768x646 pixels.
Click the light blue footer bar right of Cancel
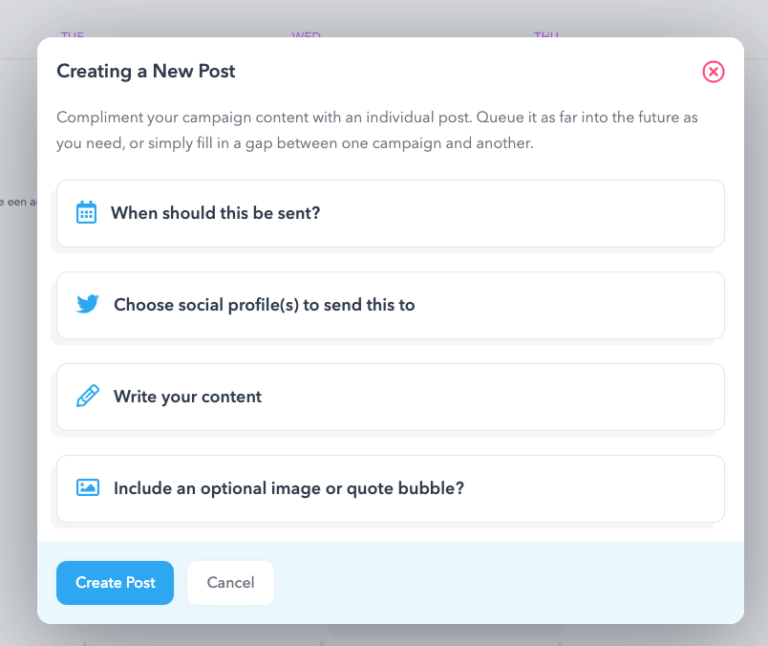(500, 583)
